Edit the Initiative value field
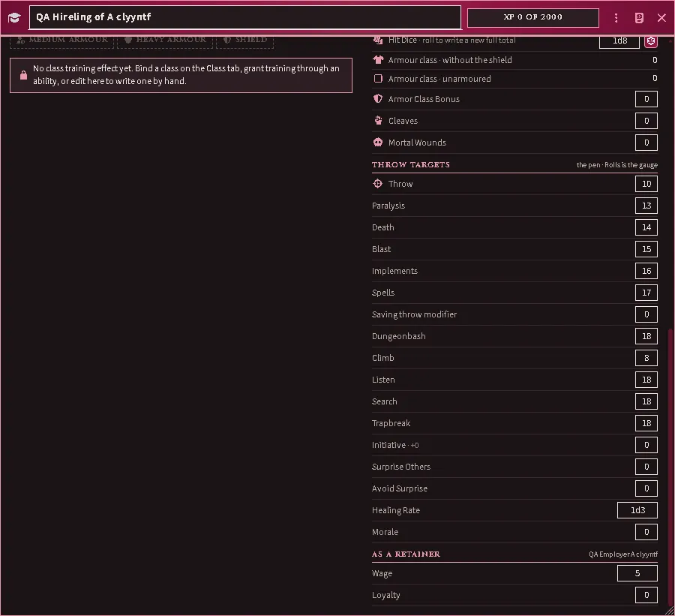The height and width of the screenshot is (616, 675). point(646,445)
